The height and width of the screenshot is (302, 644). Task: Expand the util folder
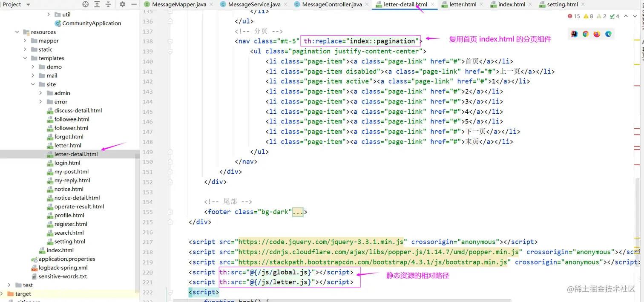click(49, 14)
